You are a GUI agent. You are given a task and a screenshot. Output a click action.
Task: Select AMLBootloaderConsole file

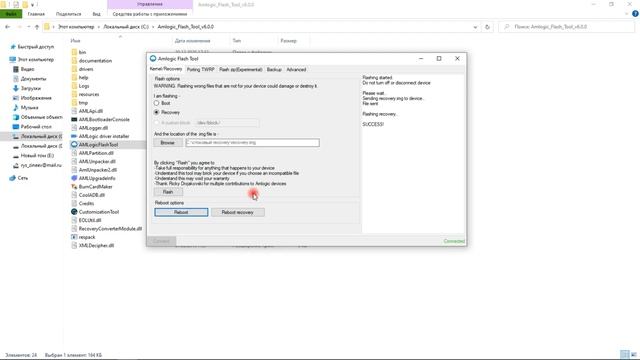pyautogui.click(x=104, y=120)
